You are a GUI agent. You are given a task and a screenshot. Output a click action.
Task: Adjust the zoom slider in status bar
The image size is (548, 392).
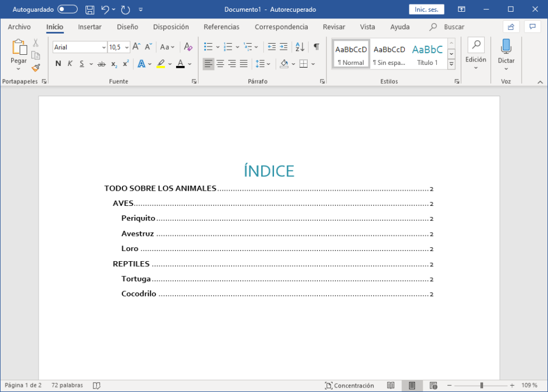click(x=481, y=385)
